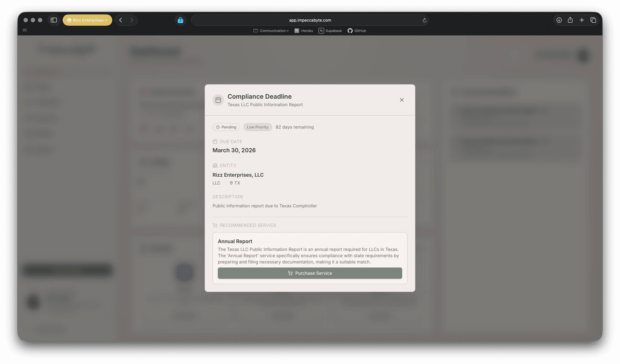Show the tab overview
Image resolution: width=620 pixels, height=364 pixels.
pos(593,20)
